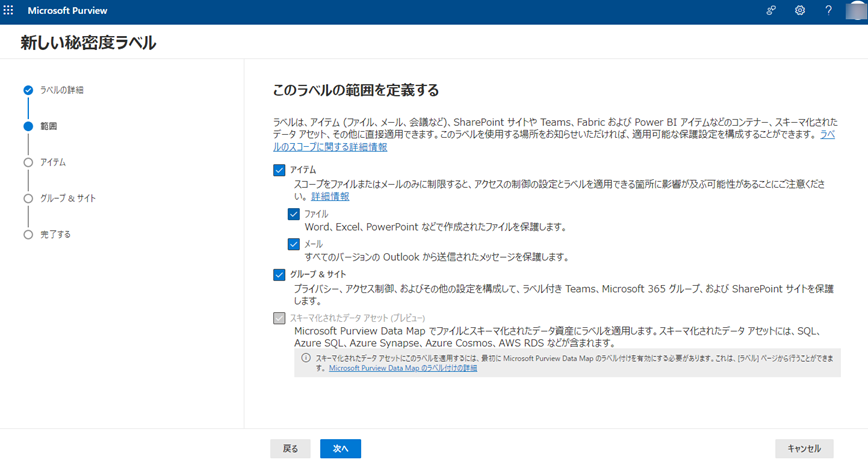Click the info icon in data asset notice
Image resolution: width=868 pixels, height=459 pixels.
pos(306,357)
